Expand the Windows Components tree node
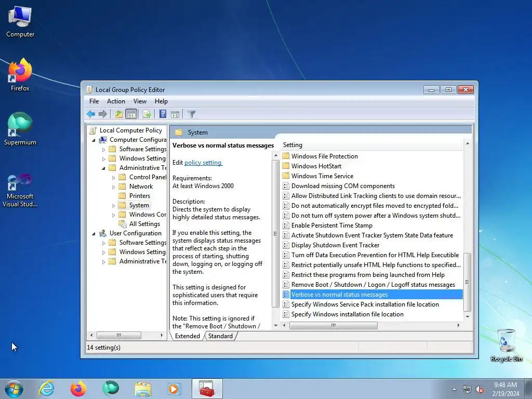 pos(114,215)
